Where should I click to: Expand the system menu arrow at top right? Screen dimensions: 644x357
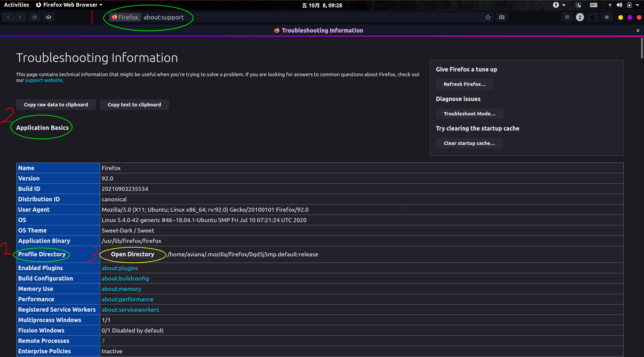637,5
